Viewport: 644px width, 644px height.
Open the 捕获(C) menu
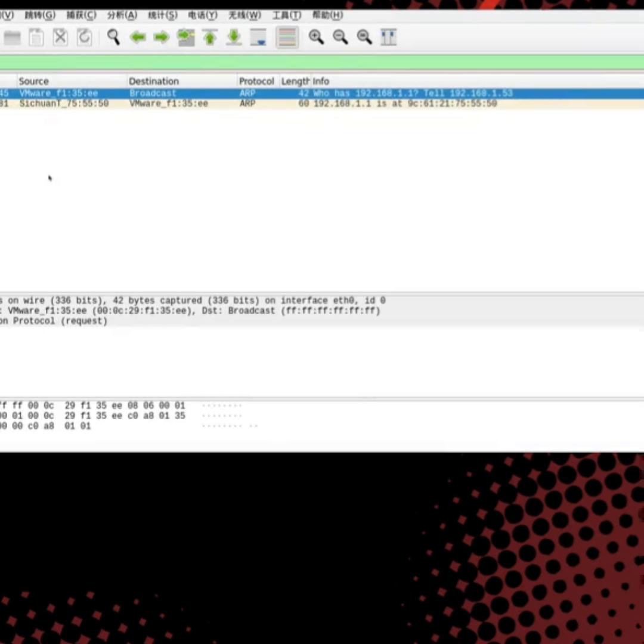point(81,15)
